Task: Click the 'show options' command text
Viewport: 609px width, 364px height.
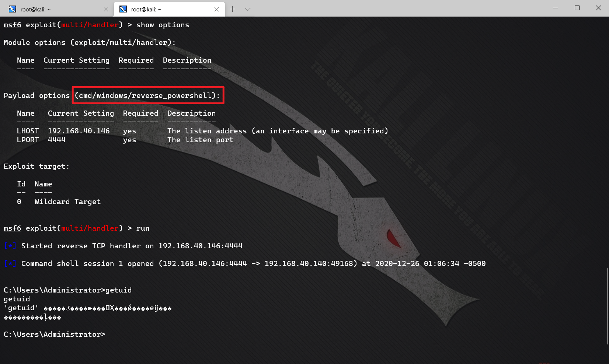Action: [163, 25]
